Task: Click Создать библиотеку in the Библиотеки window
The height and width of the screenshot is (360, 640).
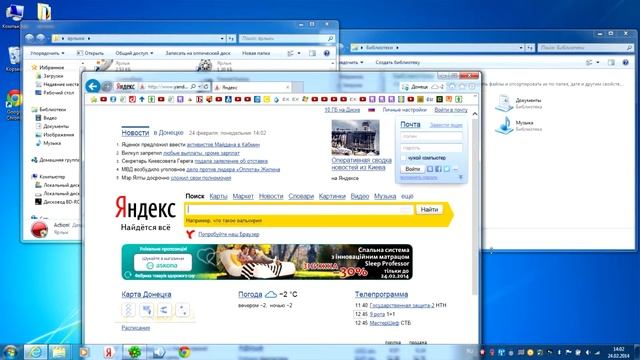Action: [x=398, y=62]
